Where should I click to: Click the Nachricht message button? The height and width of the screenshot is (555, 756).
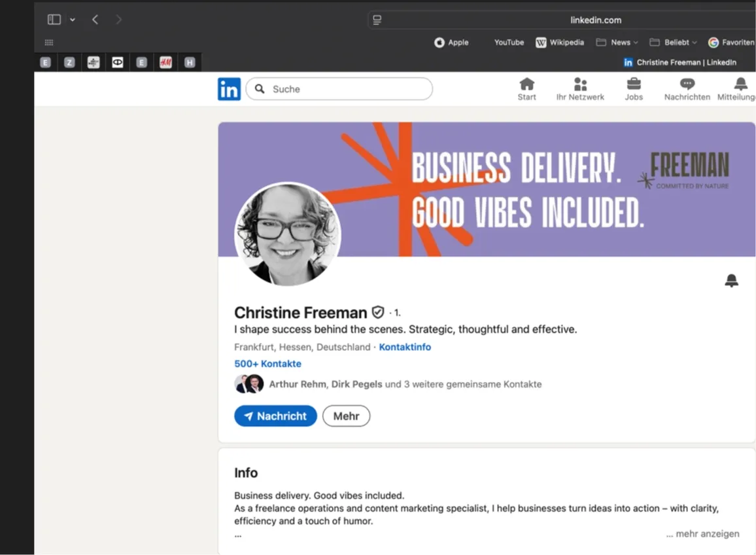pyautogui.click(x=275, y=416)
